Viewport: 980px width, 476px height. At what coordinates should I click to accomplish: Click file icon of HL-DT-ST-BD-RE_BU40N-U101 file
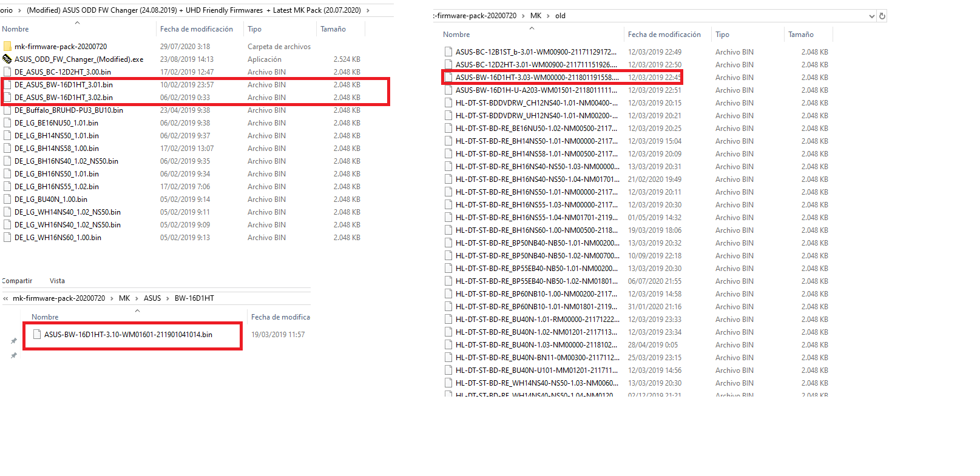448,370
